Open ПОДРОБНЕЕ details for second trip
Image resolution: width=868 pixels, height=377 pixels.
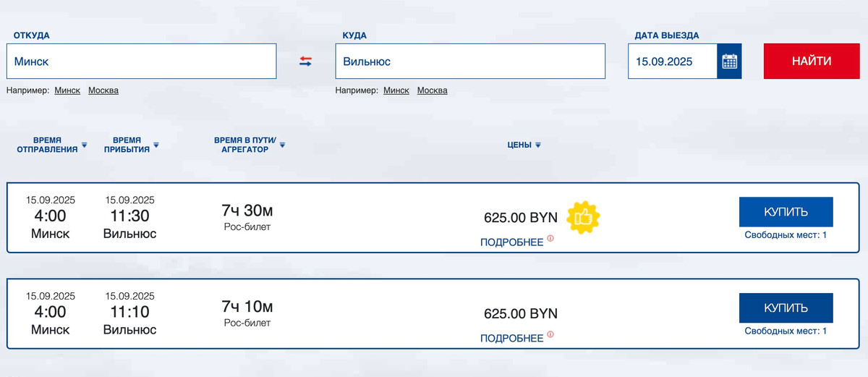(x=511, y=339)
